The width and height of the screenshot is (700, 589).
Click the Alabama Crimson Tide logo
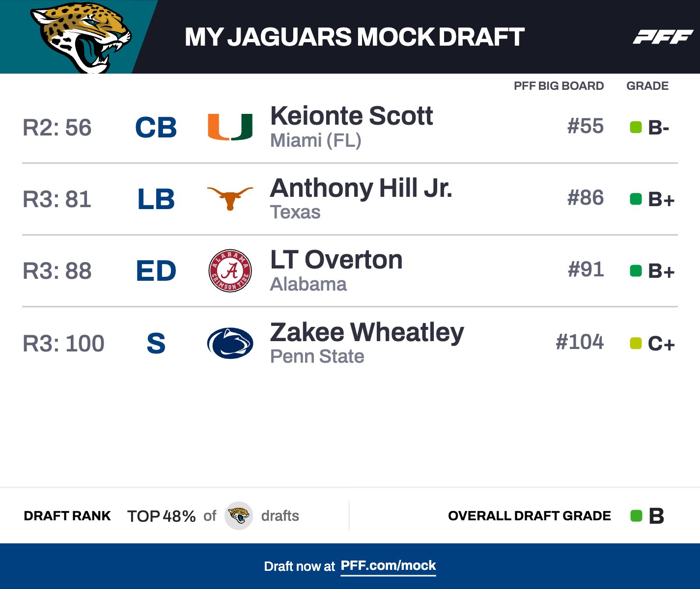(x=230, y=270)
